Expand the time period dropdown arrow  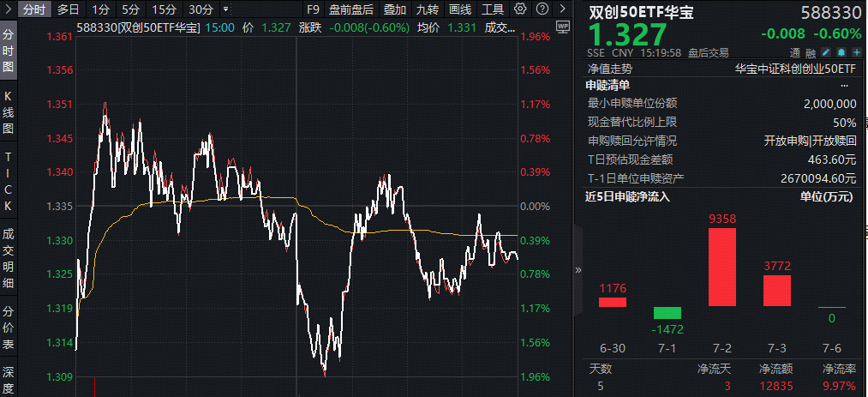pos(225,9)
